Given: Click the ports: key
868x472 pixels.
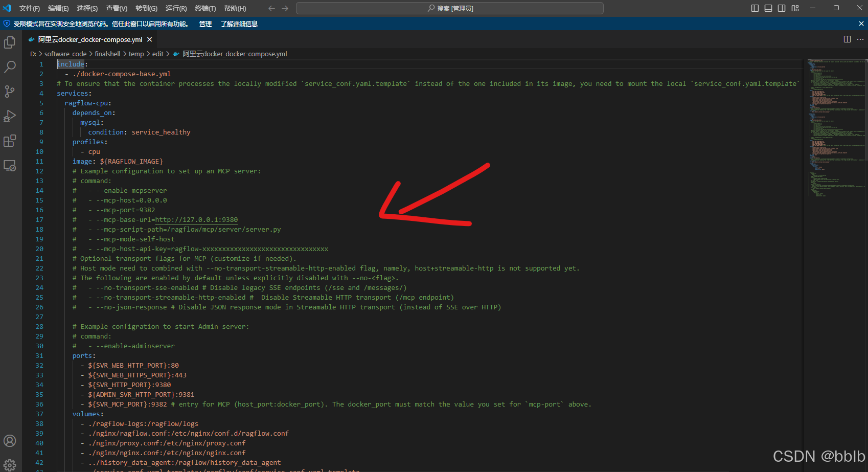Looking at the screenshot, I should 84,356.
